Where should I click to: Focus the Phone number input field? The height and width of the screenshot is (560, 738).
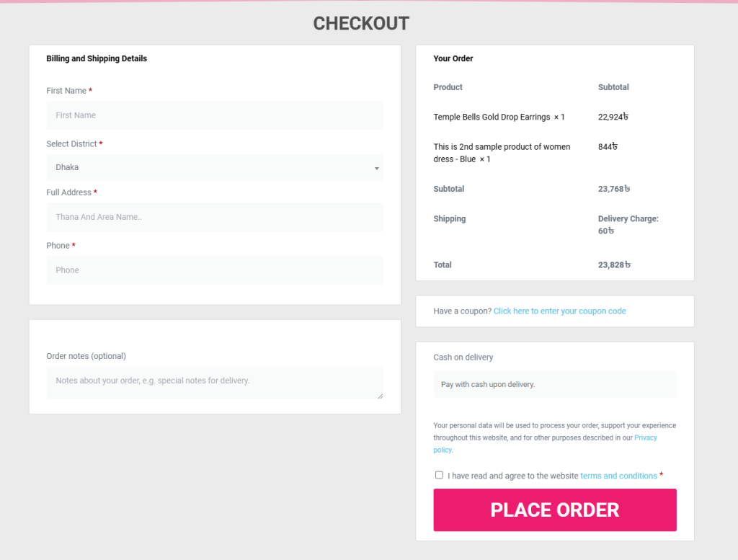point(214,270)
